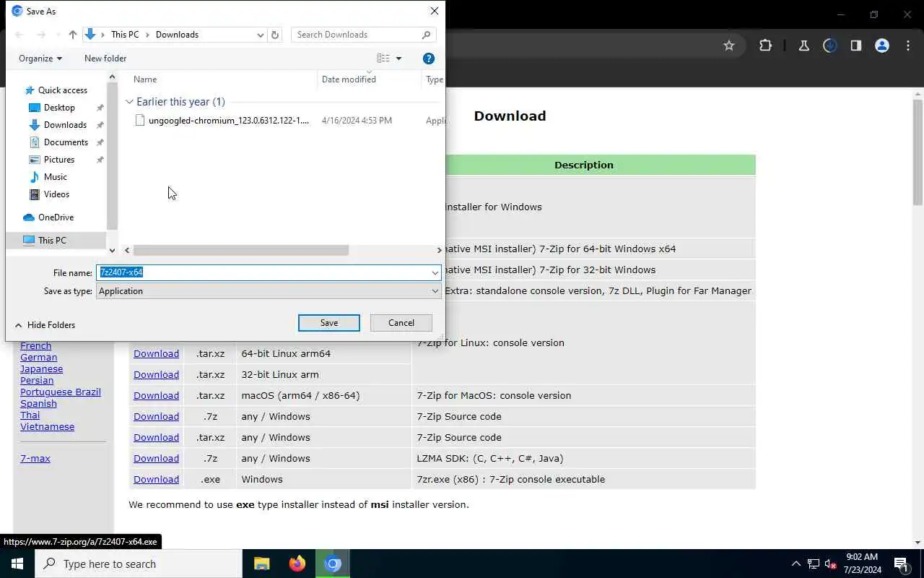Screen dimensions: 924x578
Task: Show hidden tray icons arrow
Action: (796, 564)
